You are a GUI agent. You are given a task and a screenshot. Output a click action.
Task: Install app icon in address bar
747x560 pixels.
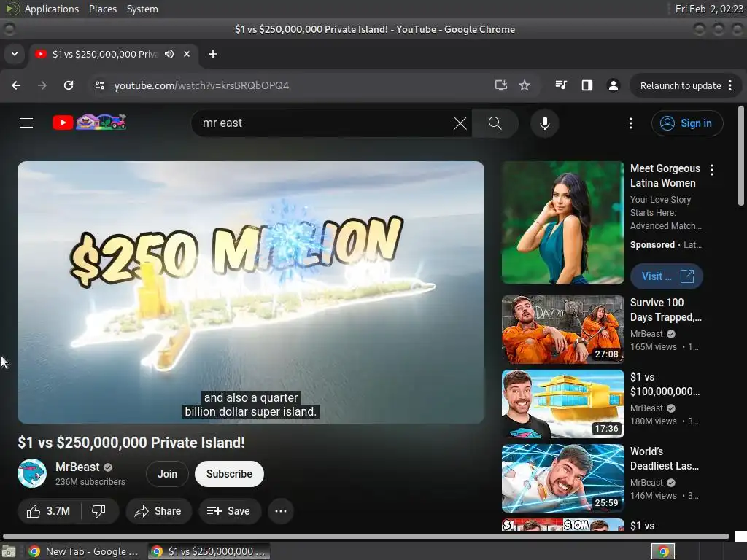click(500, 85)
